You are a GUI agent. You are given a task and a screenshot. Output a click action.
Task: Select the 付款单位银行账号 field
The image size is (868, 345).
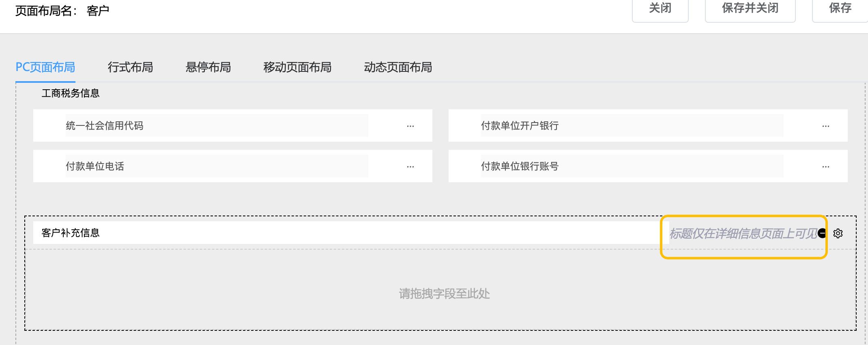[632, 166]
